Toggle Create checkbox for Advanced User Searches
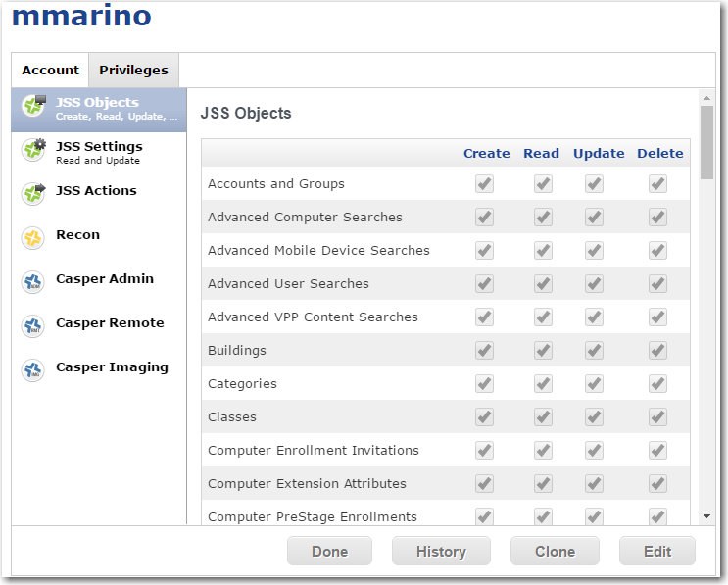 pos(484,283)
